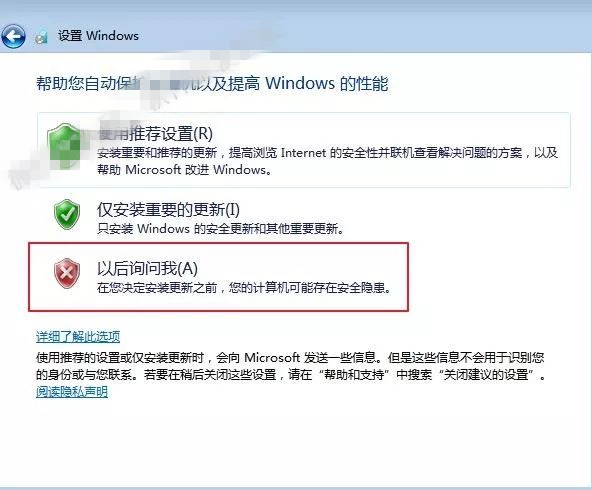The height and width of the screenshot is (490, 592).
Task: Click the green shield icon for recommended settings
Action: click(x=64, y=146)
